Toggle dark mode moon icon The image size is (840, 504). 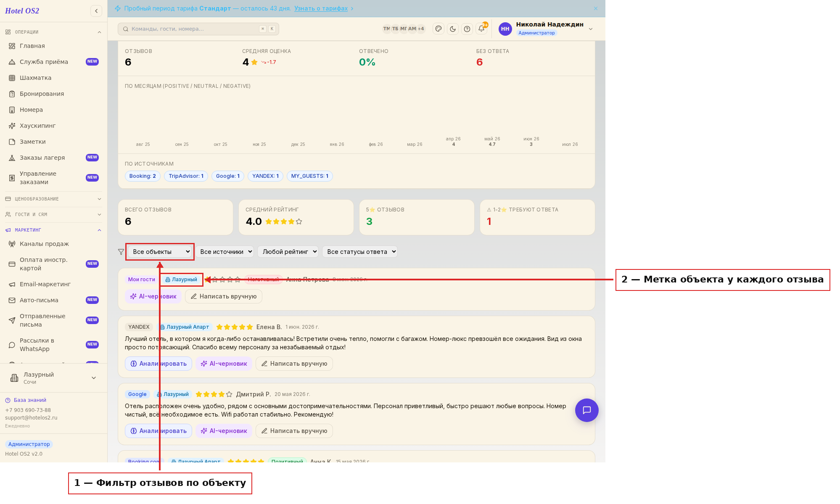(453, 29)
